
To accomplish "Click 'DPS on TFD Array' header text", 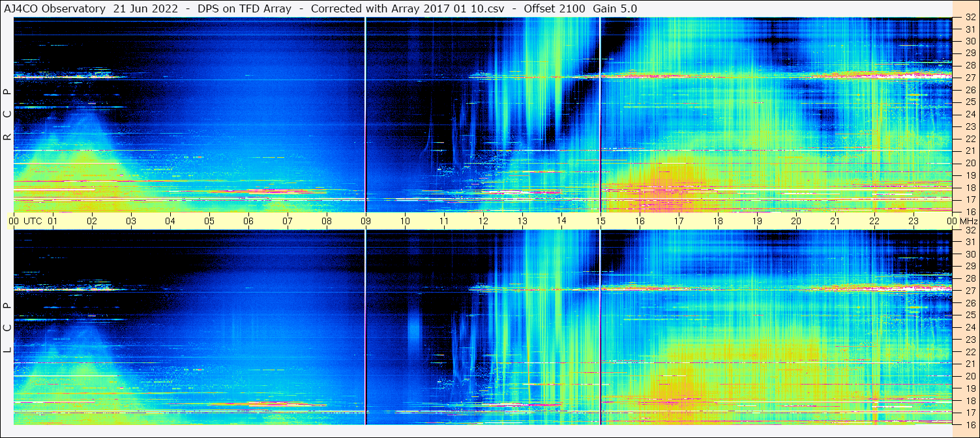I will pyautogui.click(x=245, y=9).
